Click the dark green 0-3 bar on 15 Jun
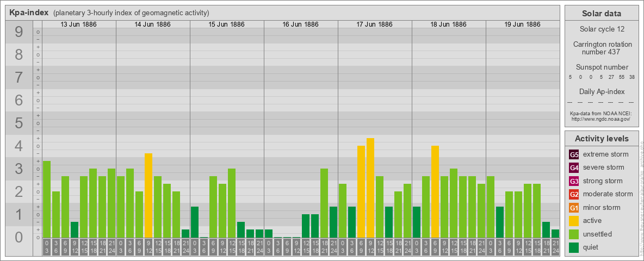 coord(195,222)
